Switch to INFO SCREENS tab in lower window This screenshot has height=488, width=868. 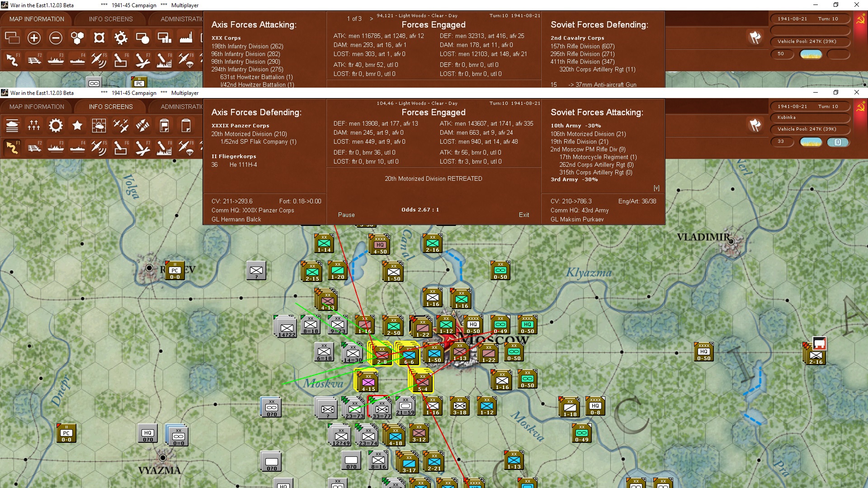point(111,107)
